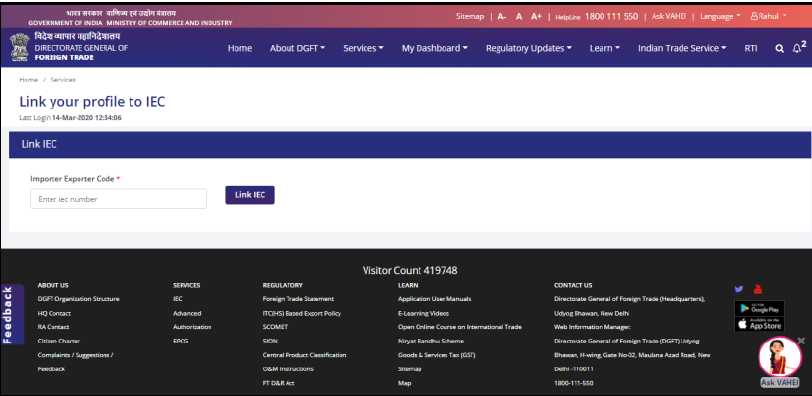Image resolution: width=812 pixels, height=396 pixels.
Task: Open Central Product Classification link
Action: (x=304, y=355)
